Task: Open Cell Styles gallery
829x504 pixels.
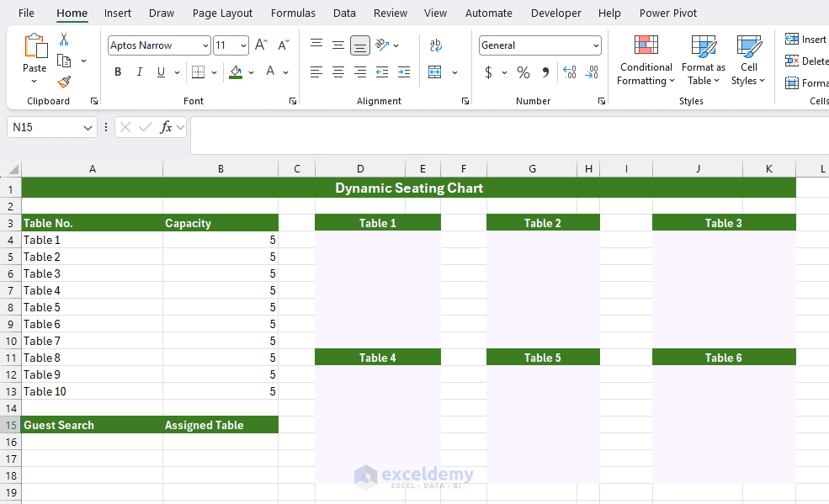Action: (x=749, y=61)
